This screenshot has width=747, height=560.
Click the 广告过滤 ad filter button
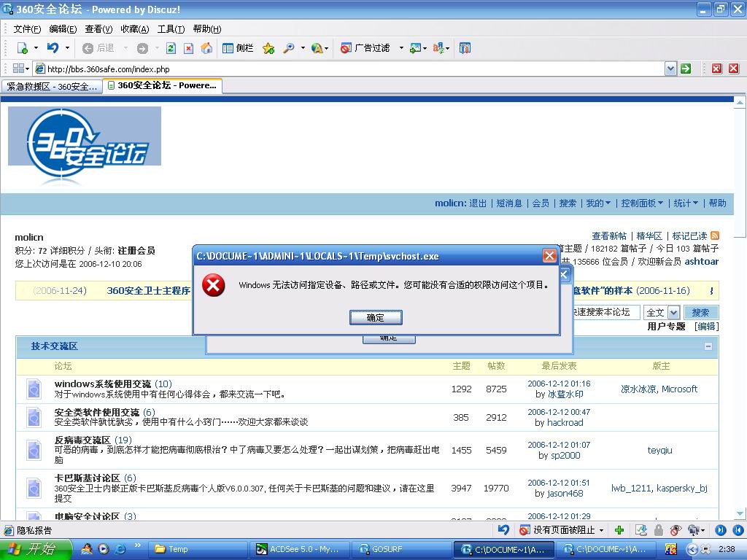365,48
